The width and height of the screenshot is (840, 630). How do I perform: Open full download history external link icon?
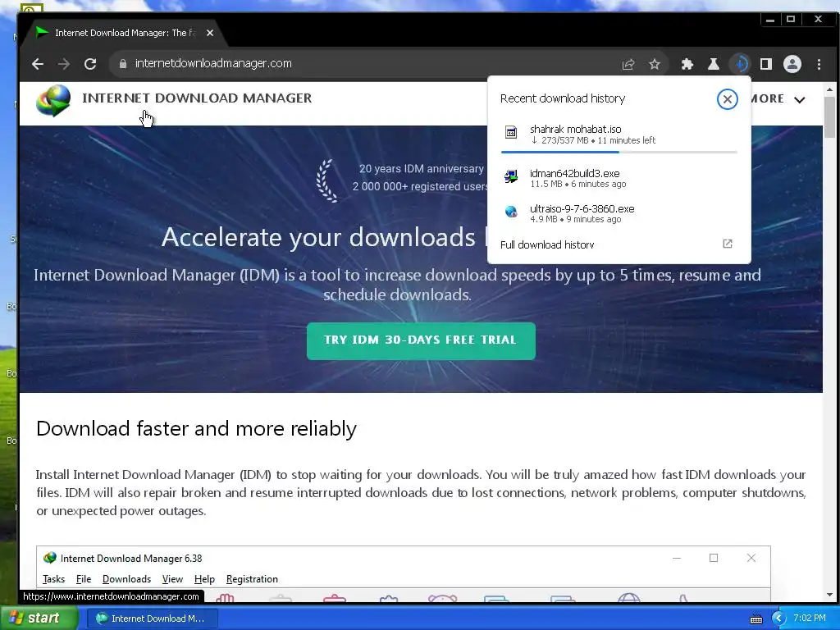[x=727, y=244]
